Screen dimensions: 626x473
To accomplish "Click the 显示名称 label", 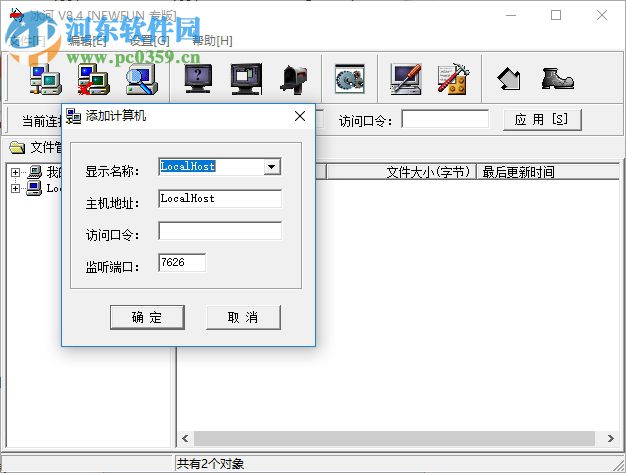I will pos(112,172).
